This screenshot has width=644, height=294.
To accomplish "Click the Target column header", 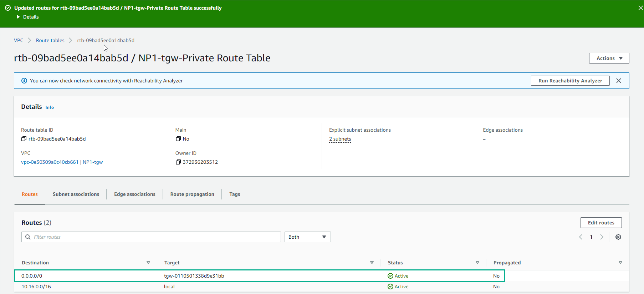I will click(x=172, y=263).
